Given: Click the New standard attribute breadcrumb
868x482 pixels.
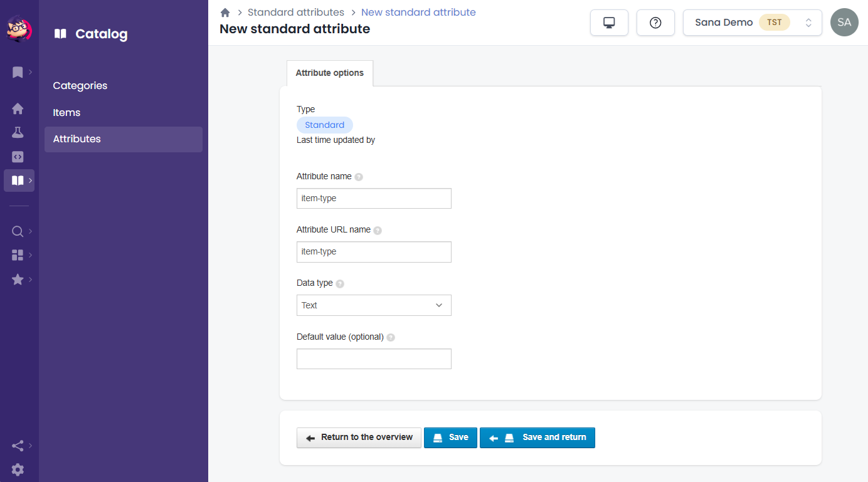Looking at the screenshot, I should point(418,13).
